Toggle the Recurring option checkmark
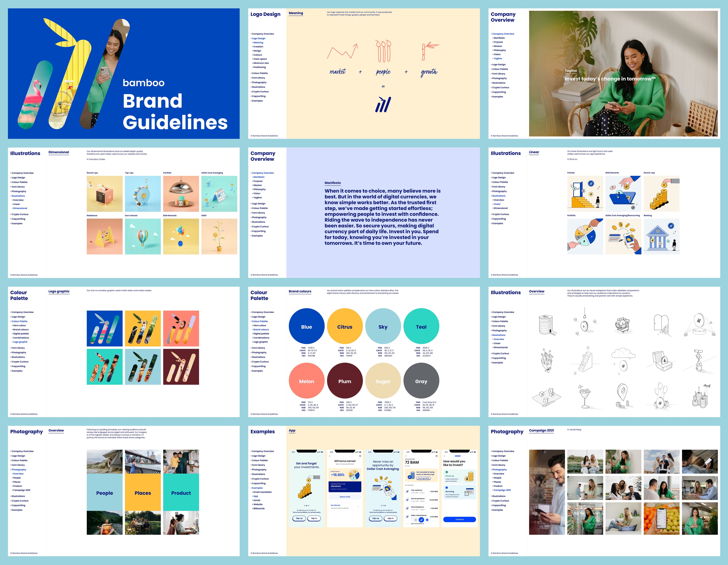Screen dimensions: 728x565 447,488
